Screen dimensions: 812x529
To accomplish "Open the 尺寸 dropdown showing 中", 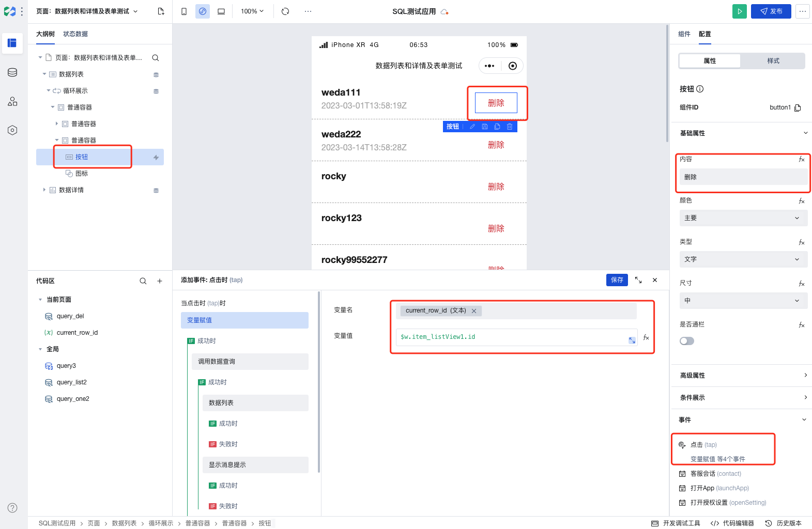I will [x=743, y=301].
